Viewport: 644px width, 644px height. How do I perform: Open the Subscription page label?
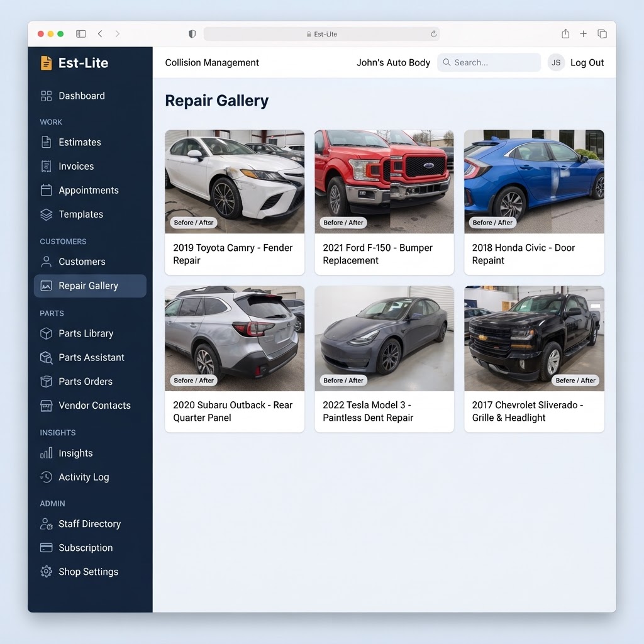tap(86, 548)
